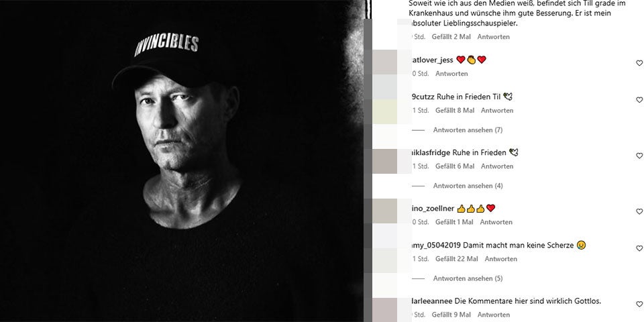Tap heart icon beside ino_zoellner comment
Image resolution: width=644 pixels, height=322 pixels.
(x=639, y=211)
